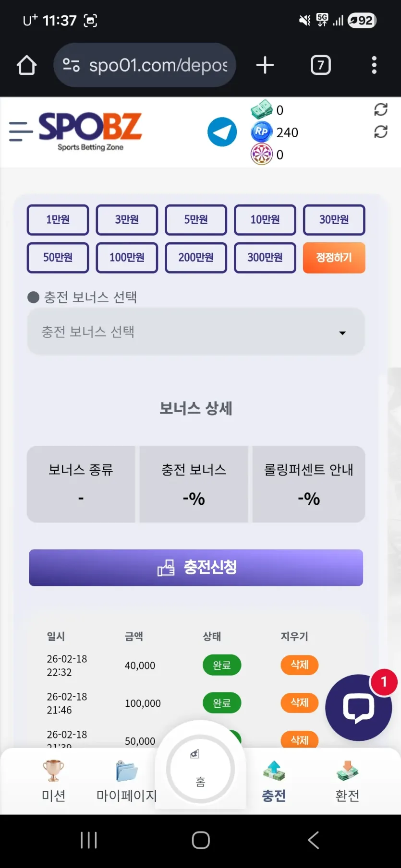Refresh the RP points balance

(381, 131)
